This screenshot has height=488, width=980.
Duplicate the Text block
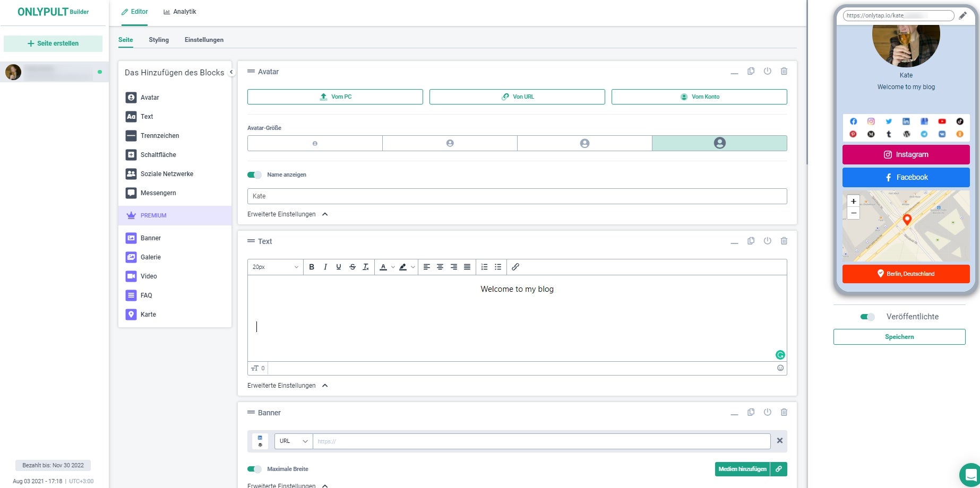pyautogui.click(x=751, y=241)
